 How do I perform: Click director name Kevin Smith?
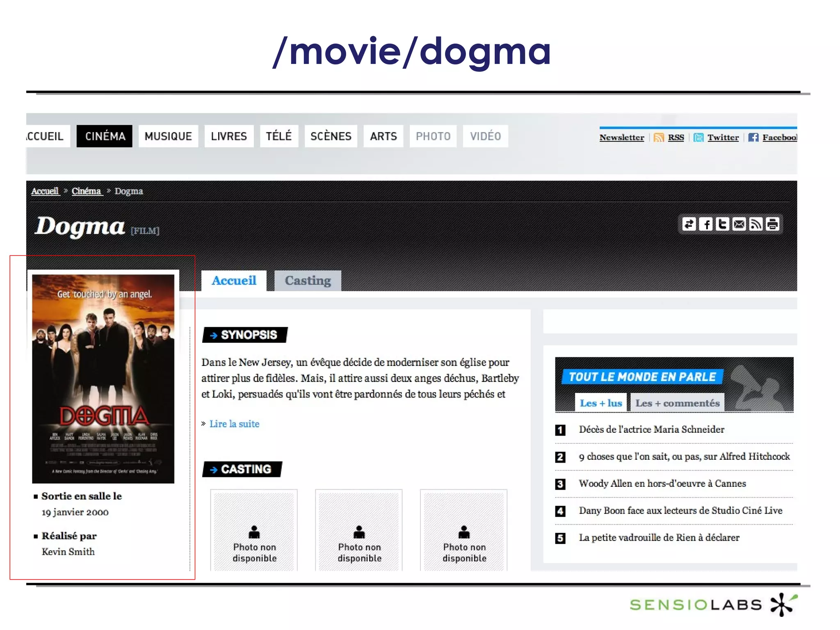[68, 552]
